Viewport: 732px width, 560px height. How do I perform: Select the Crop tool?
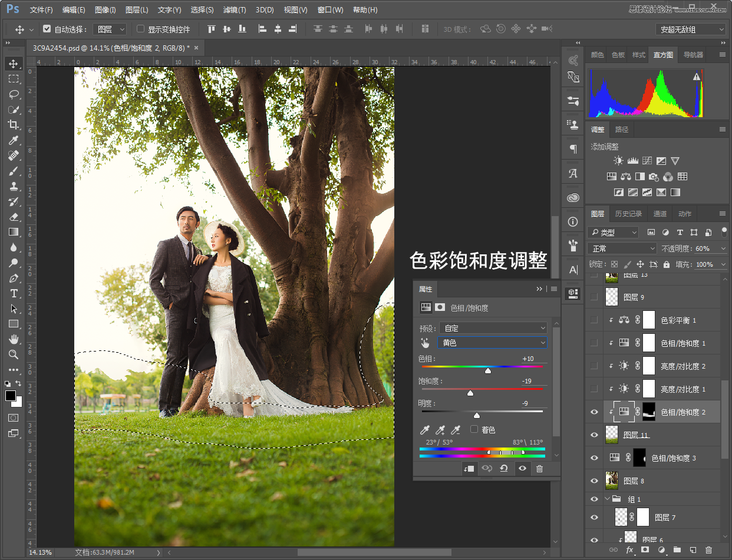tap(13, 124)
